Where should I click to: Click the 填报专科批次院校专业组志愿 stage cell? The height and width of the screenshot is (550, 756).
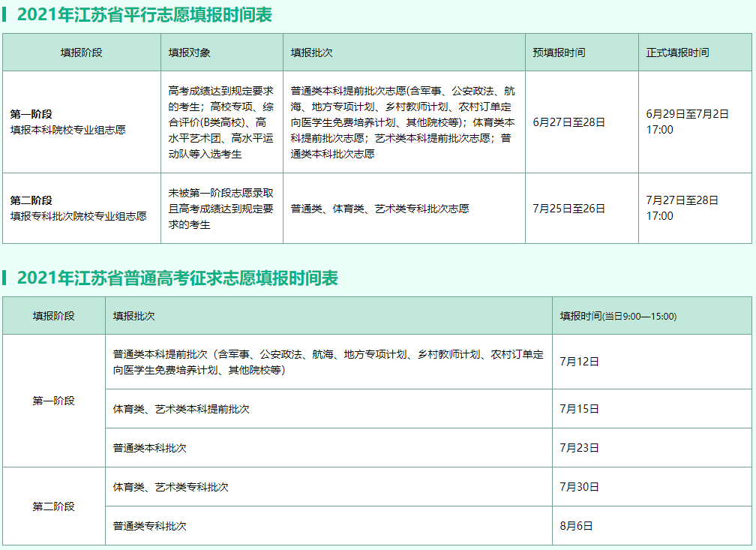[78, 215]
